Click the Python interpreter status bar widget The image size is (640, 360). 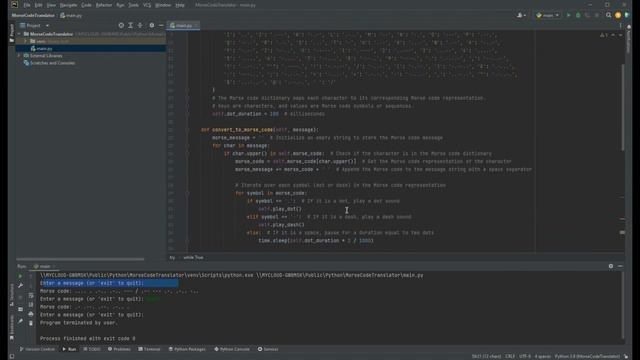(x=587, y=357)
